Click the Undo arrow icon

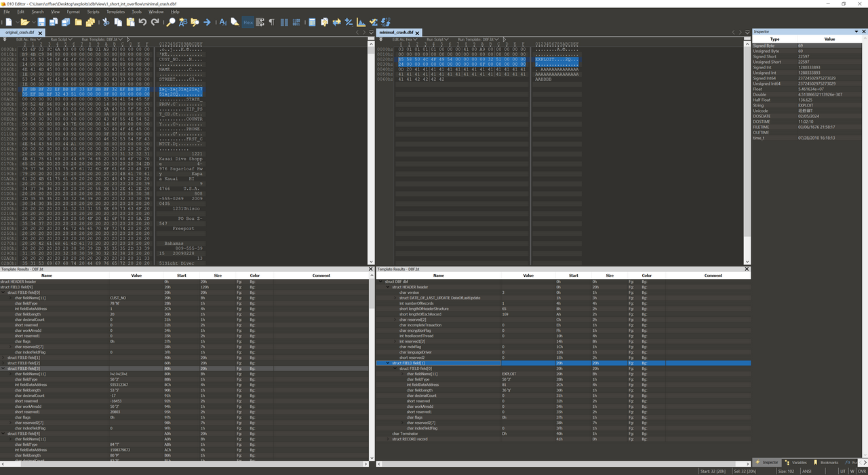coord(142,22)
